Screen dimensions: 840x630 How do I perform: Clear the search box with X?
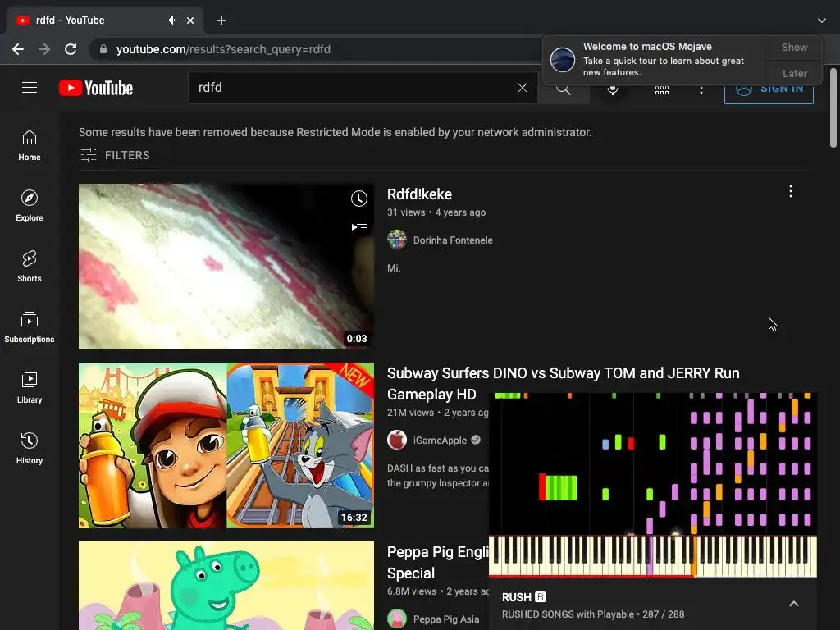point(523,88)
